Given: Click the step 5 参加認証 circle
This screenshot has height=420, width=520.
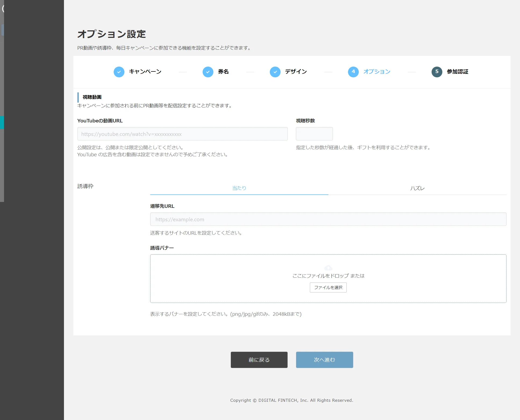Looking at the screenshot, I should point(437,72).
